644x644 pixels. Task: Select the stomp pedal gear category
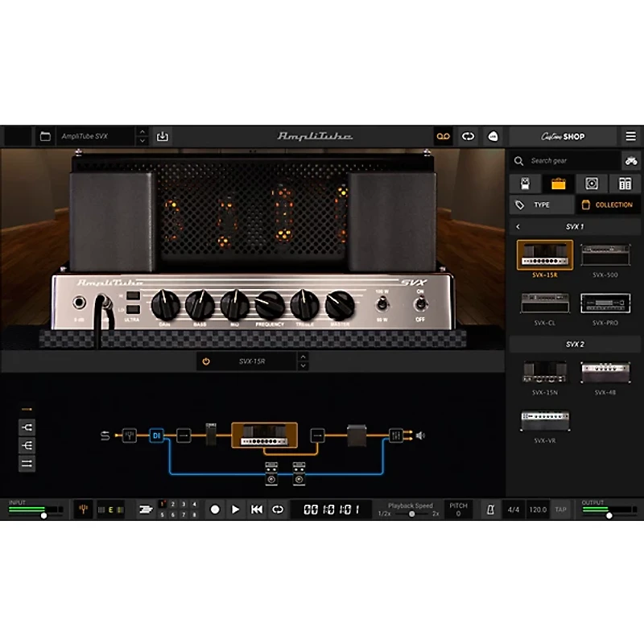pyautogui.click(x=525, y=184)
